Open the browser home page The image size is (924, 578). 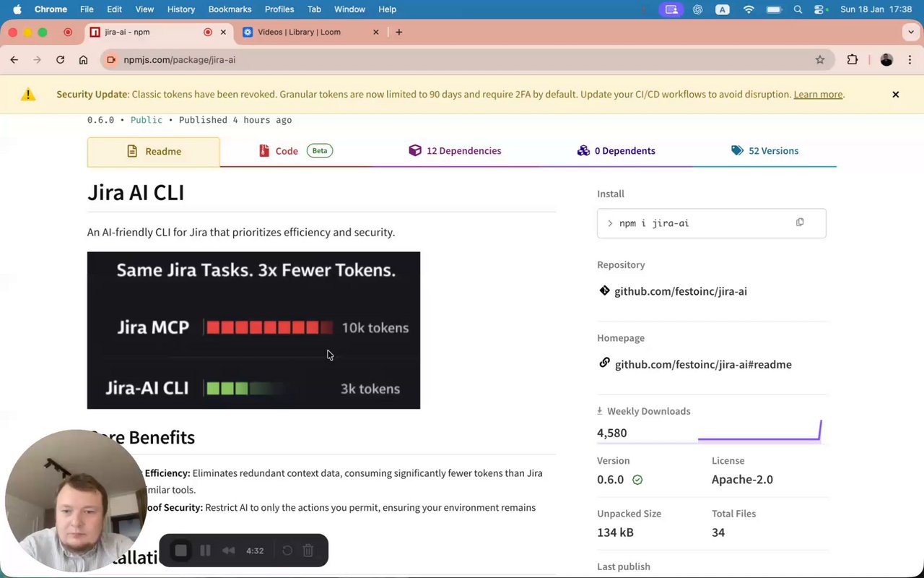point(84,60)
